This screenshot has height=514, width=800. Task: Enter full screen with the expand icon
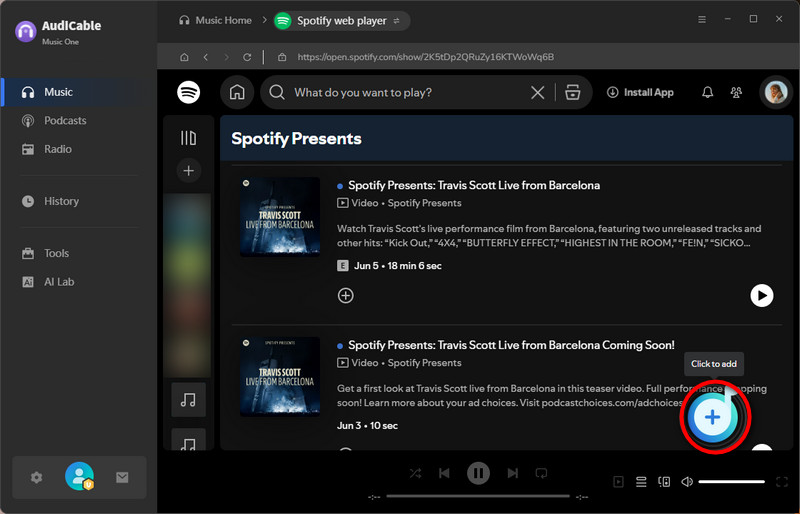point(782,482)
